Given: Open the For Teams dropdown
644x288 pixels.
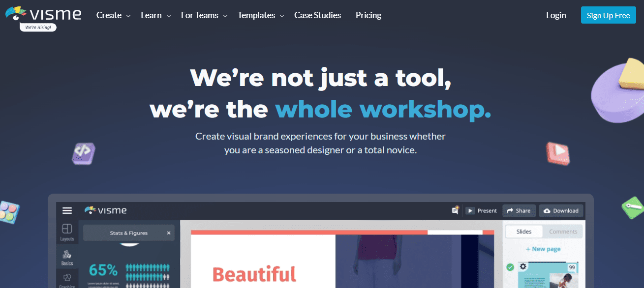Looking at the screenshot, I should pos(204,15).
